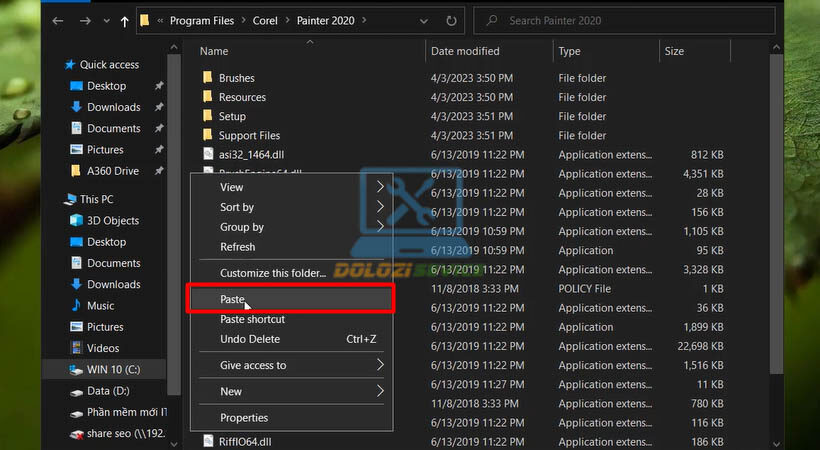Select the asi32_1464.dll file icon
Image resolution: width=820 pixels, height=450 pixels.
click(208, 154)
